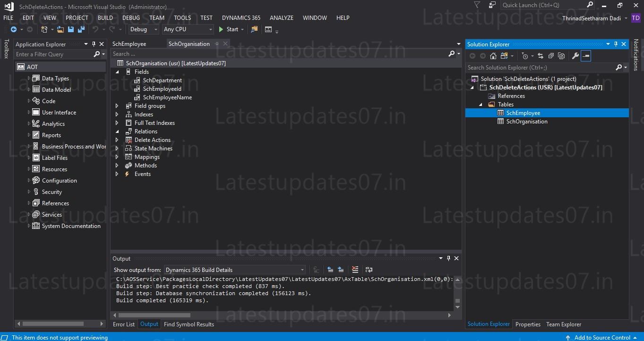
Task: Collapse the Tables folder in Solution Explorer
Action: click(x=481, y=105)
